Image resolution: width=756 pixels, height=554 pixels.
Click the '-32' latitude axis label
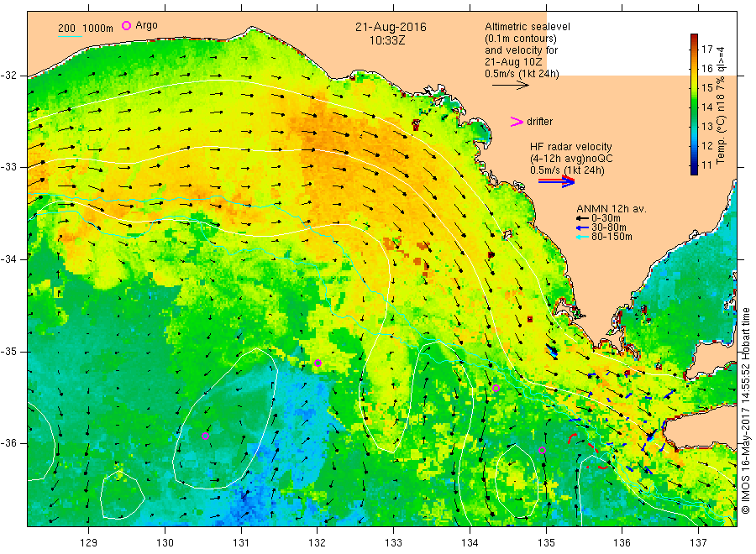8,76
